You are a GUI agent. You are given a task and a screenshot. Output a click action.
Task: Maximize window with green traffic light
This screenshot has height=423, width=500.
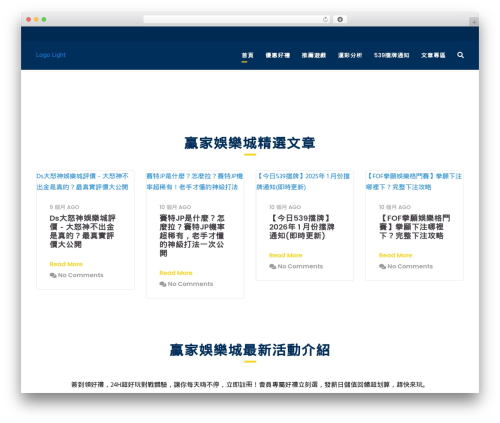44,19
